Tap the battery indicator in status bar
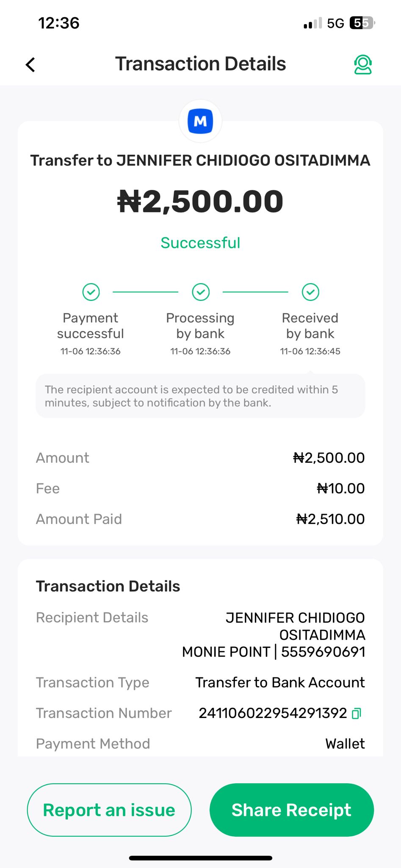Screen dimensions: 401x868 click(x=362, y=23)
